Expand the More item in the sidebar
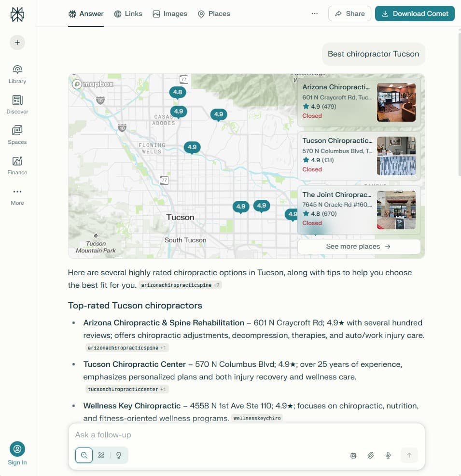461x476 pixels. coord(17,196)
